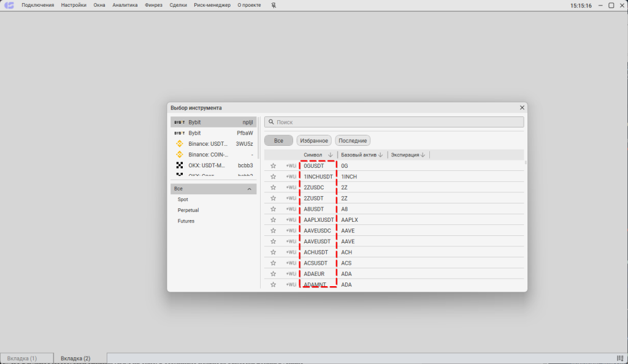This screenshot has width=628, height=364.
Task: Click the app logo in top-left corner
Action: pyautogui.click(x=9, y=6)
